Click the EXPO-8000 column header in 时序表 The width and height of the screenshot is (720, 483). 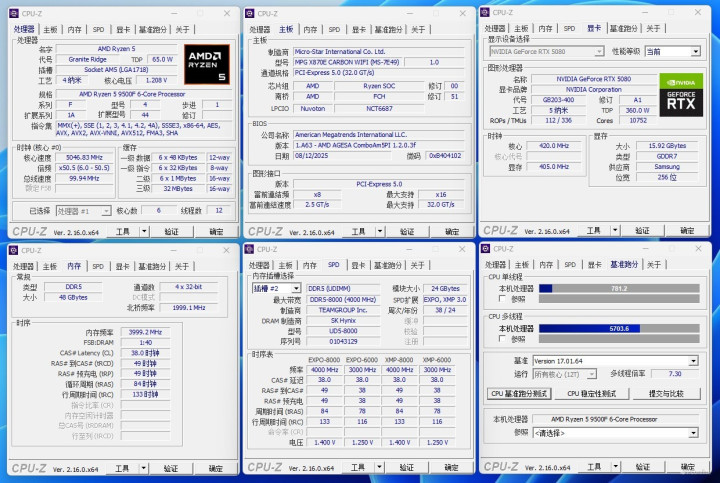(x=324, y=359)
